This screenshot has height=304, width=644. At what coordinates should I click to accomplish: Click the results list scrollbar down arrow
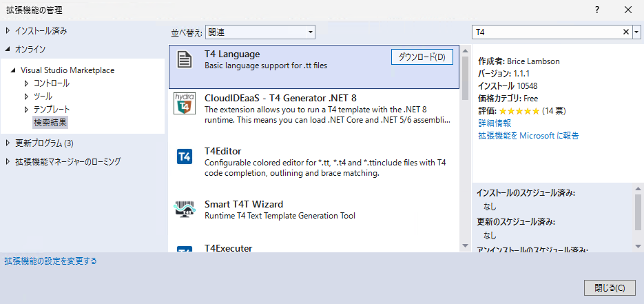pos(465,245)
